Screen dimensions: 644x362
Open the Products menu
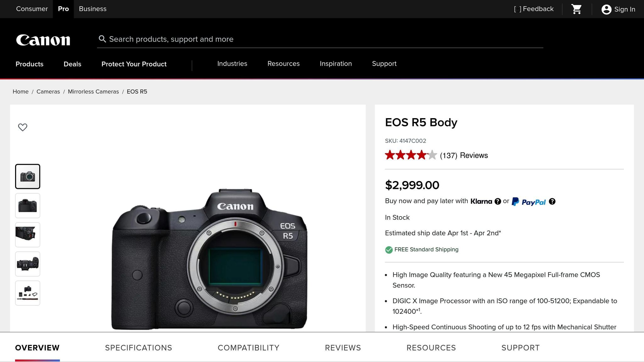point(30,64)
